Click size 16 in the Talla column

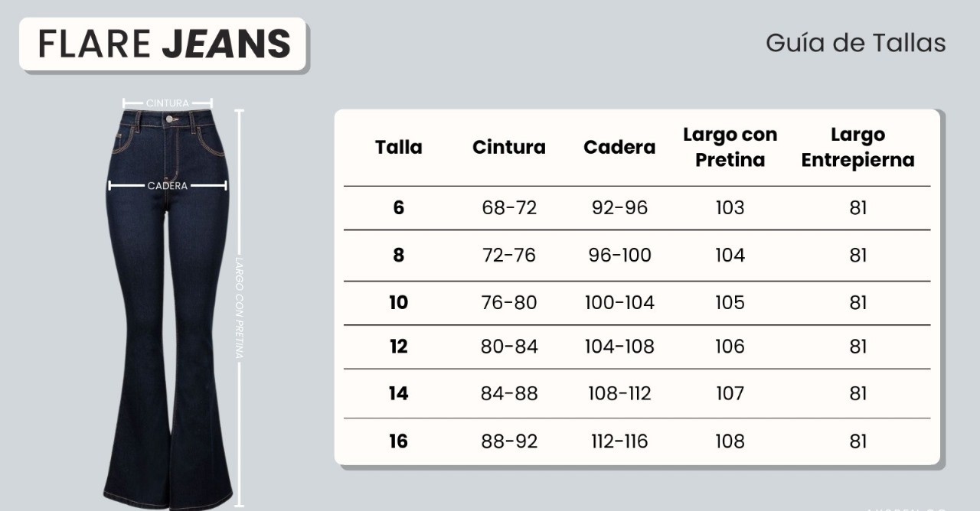pyautogui.click(x=398, y=441)
